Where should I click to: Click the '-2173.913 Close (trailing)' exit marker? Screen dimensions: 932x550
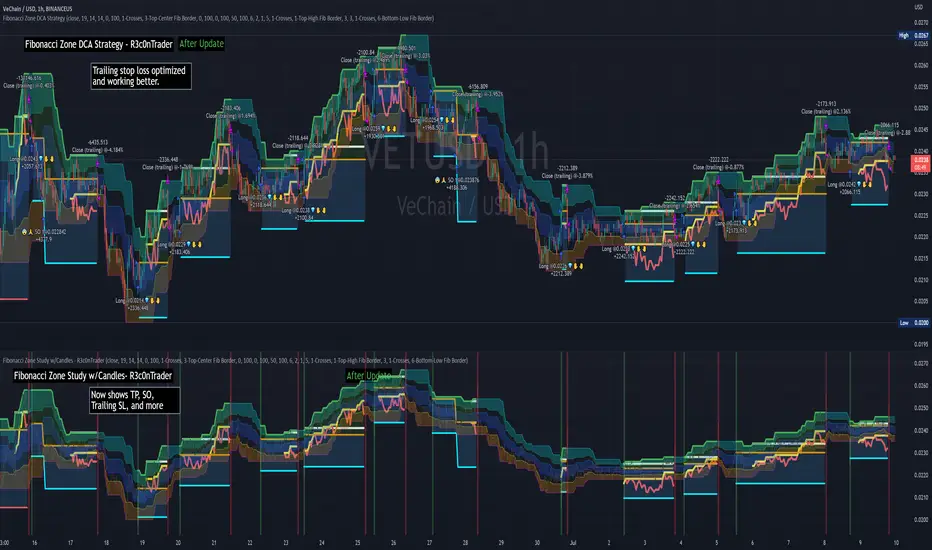coord(826,108)
